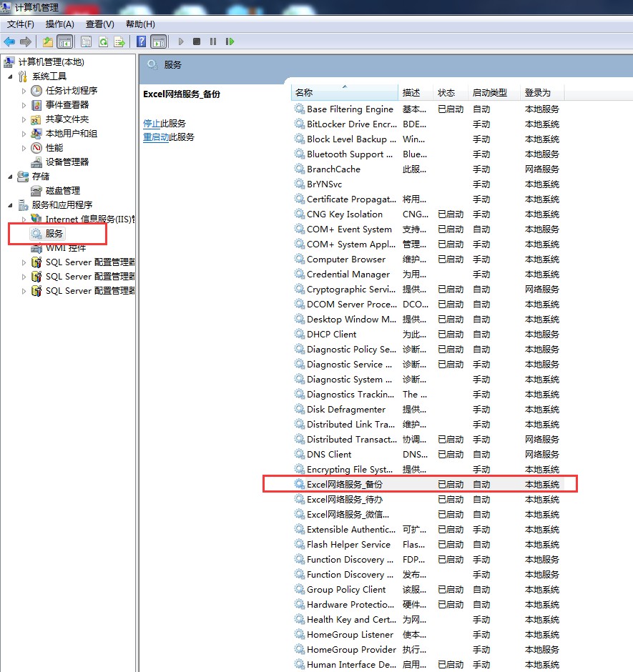
Task: Expand the 性能 node arrow
Action: pyautogui.click(x=24, y=148)
